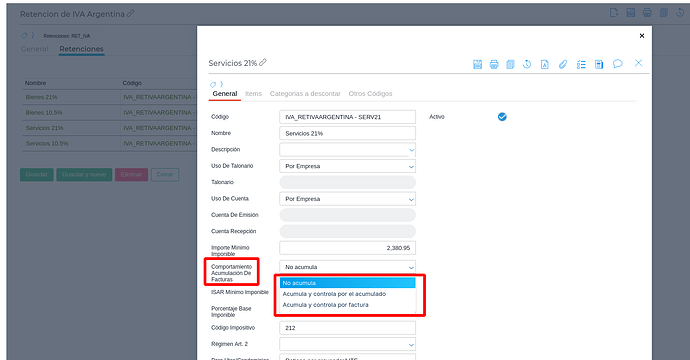Click the Importe Mínimo Imponible field showing 2,380.95
Screen dimensions: 690x360
347,248
